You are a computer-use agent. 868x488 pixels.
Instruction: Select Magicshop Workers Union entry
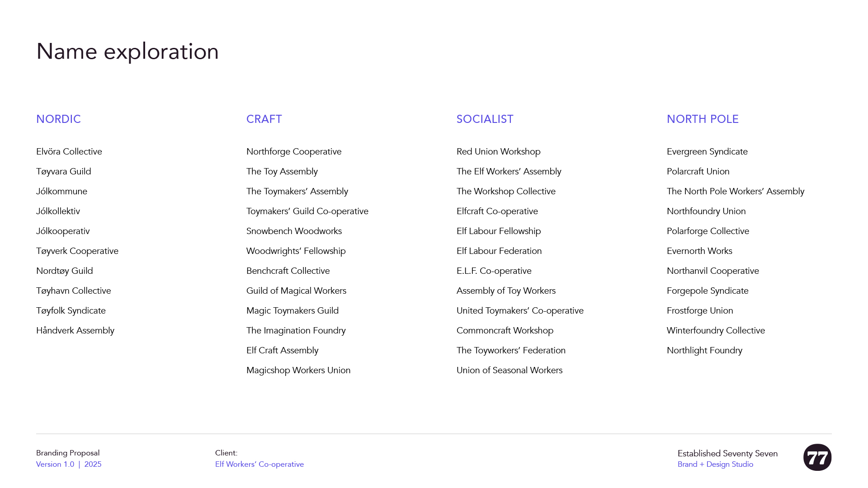(298, 370)
